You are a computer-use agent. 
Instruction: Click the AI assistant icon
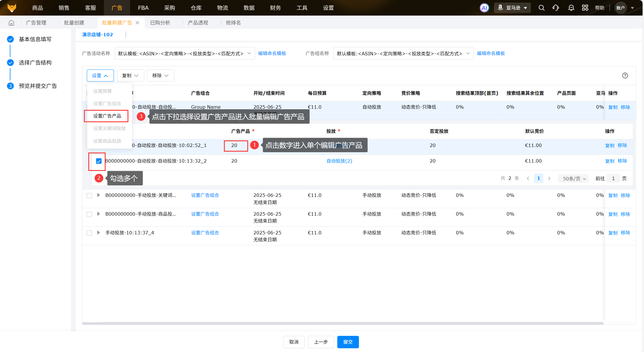point(484,8)
